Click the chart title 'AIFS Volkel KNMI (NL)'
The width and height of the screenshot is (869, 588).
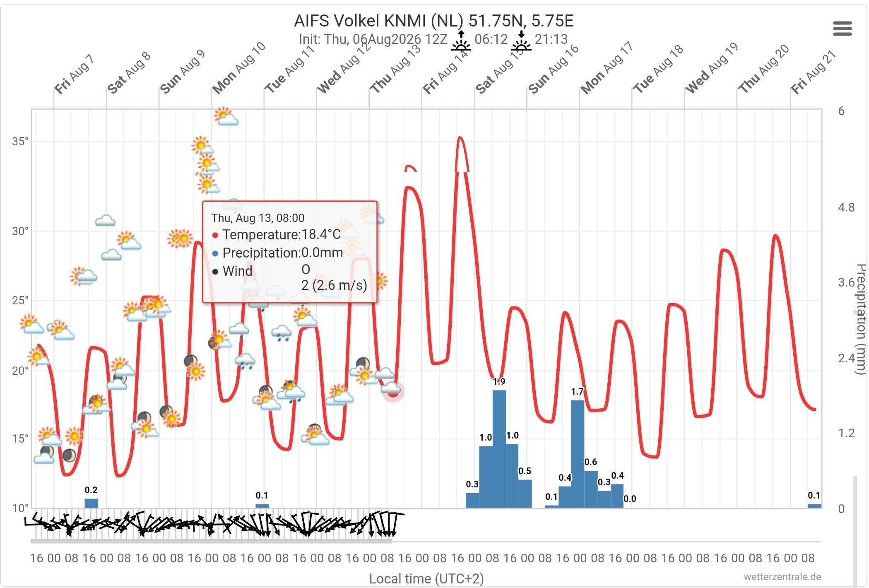coord(379,21)
